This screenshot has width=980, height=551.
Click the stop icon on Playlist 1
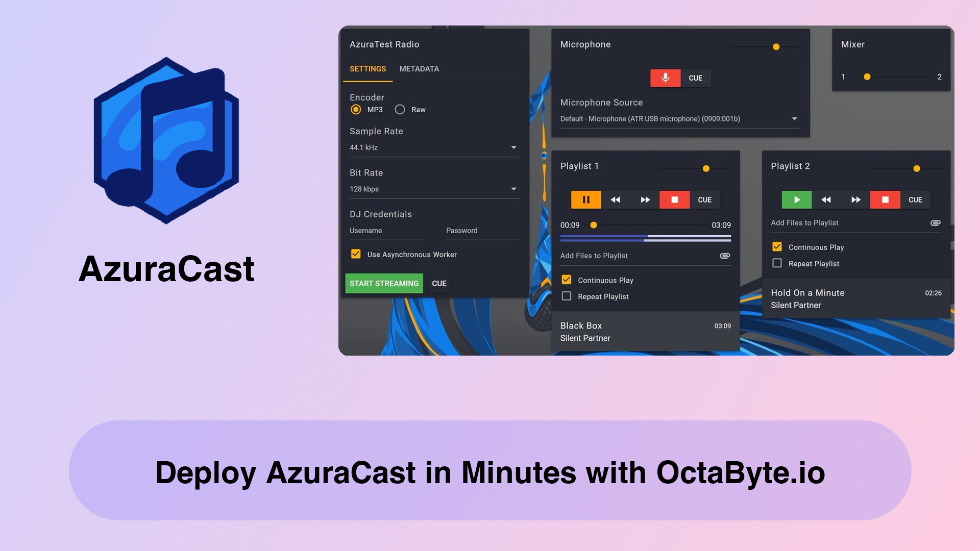point(674,199)
